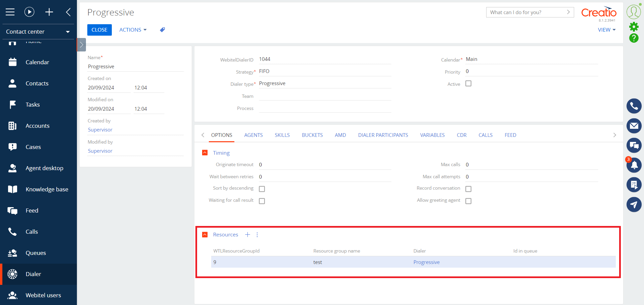
Task: Click the Originate timeout field
Action: pos(325,165)
